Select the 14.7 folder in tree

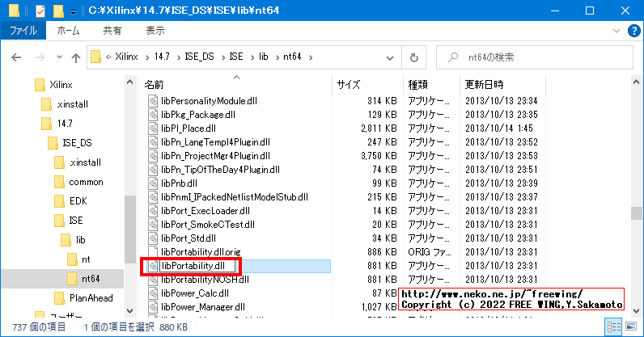[x=65, y=124]
